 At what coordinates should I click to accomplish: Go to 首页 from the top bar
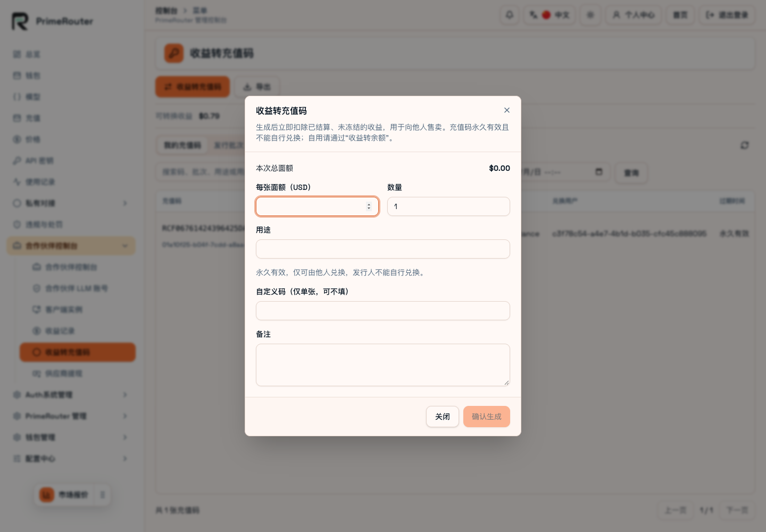680,15
